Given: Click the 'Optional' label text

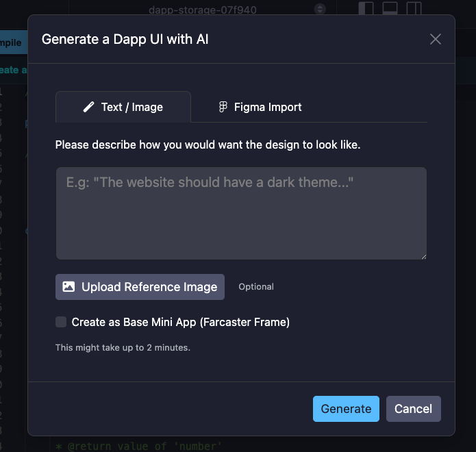Looking at the screenshot, I should point(256,286).
